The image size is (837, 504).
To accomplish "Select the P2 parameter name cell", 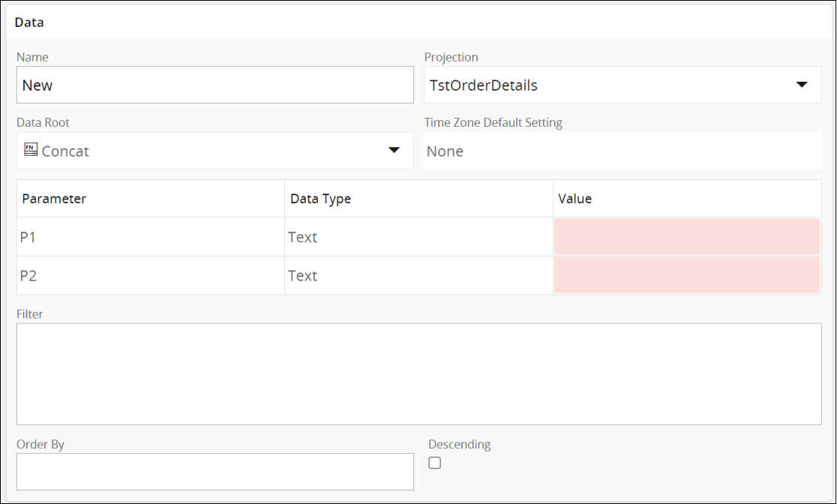I will click(x=28, y=275).
